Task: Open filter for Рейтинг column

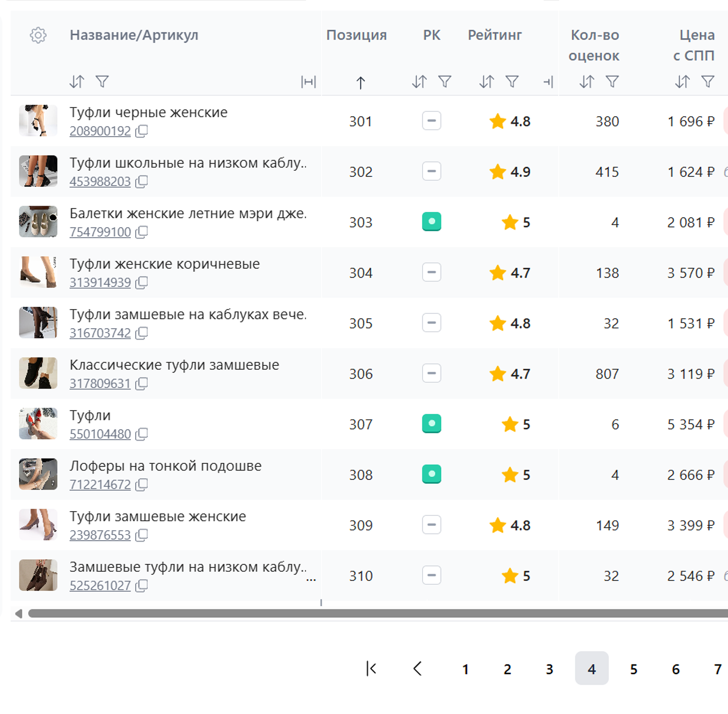Action: (511, 82)
